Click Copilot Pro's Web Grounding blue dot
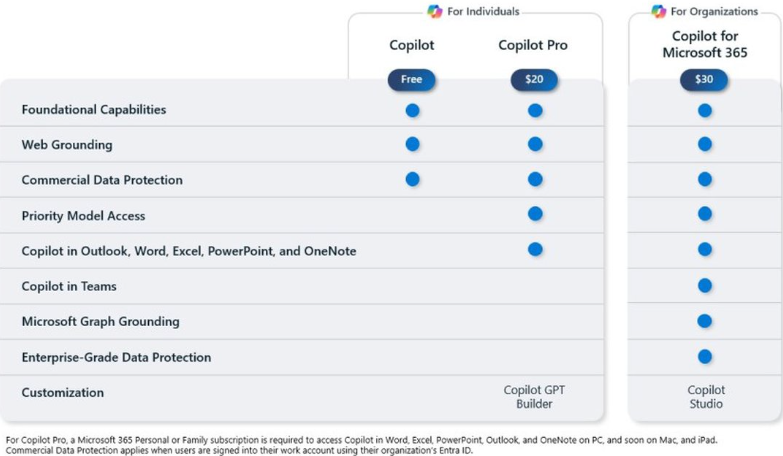Image resolution: width=783 pixels, height=456 pixels. click(535, 144)
